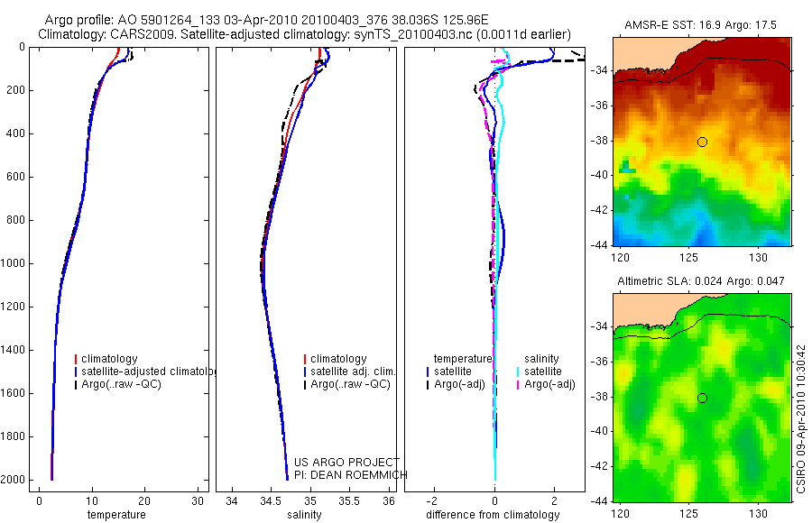
Task: Click the '2000' depth tick label
Action: click(x=14, y=480)
